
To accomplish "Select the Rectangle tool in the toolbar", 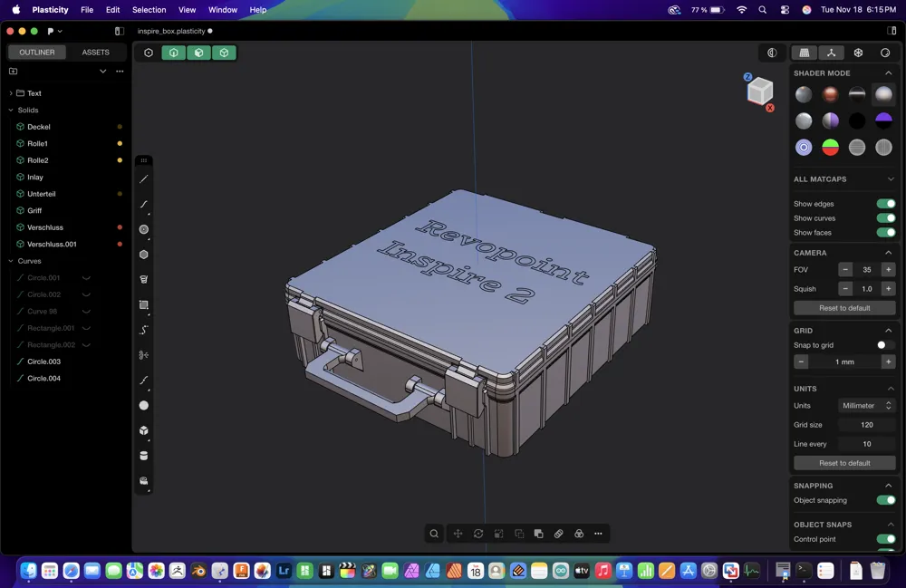I will pyautogui.click(x=144, y=304).
